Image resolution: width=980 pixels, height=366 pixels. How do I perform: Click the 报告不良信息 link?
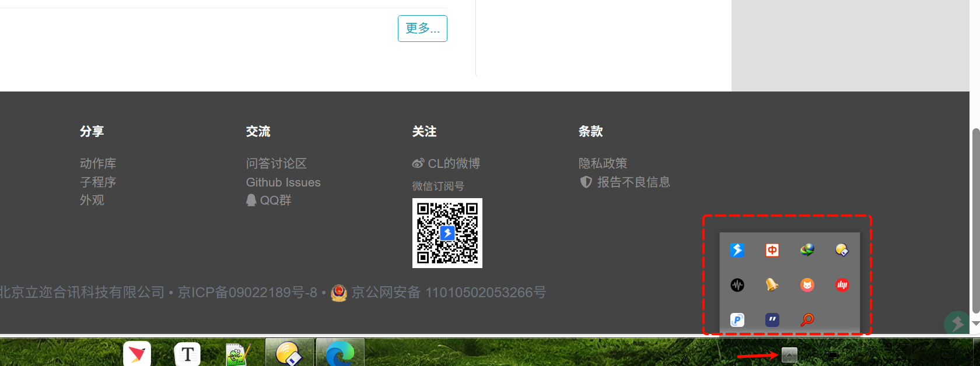(x=625, y=182)
